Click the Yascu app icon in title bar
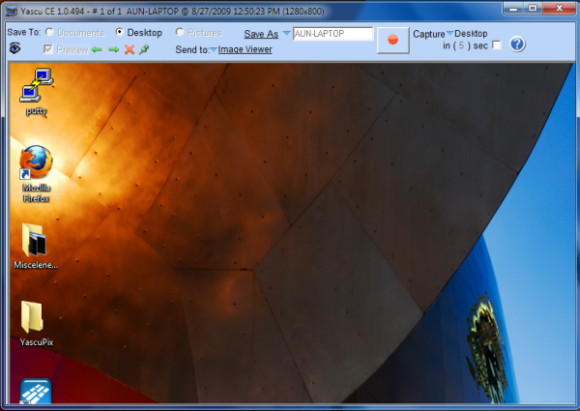Screen dimensions: 580x411 [12, 11]
